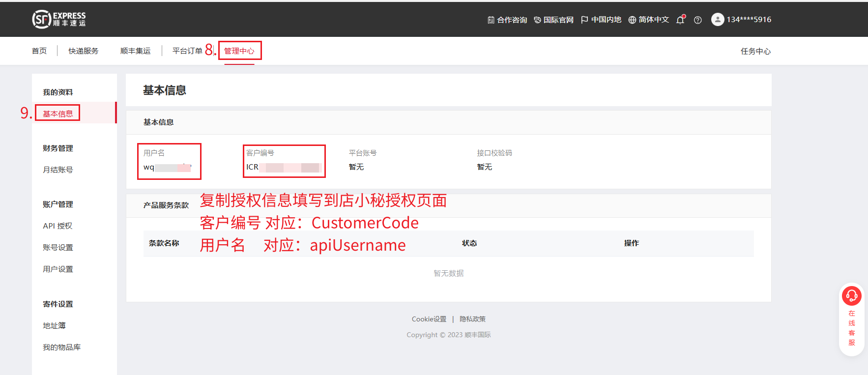The width and height of the screenshot is (868, 375).
Task: Click the 暂无数据 empty table message
Action: (x=449, y=273)
